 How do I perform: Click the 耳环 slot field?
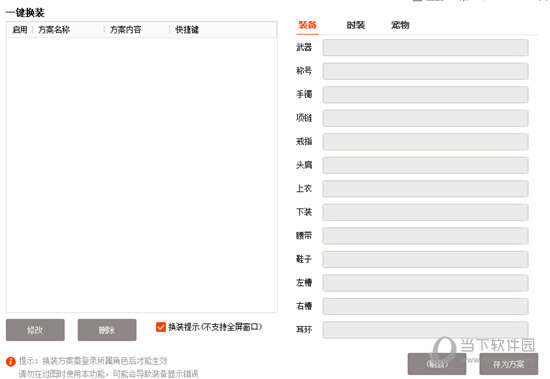425,330
